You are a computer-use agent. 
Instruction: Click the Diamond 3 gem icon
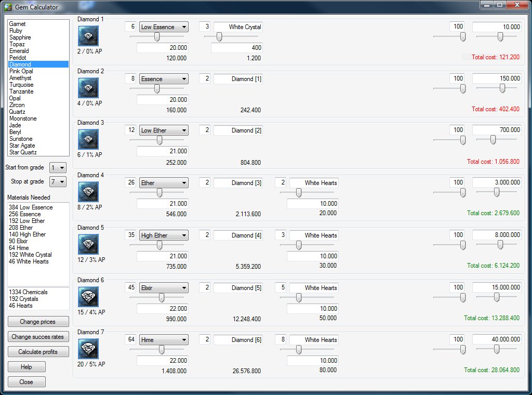click(88, 139)
